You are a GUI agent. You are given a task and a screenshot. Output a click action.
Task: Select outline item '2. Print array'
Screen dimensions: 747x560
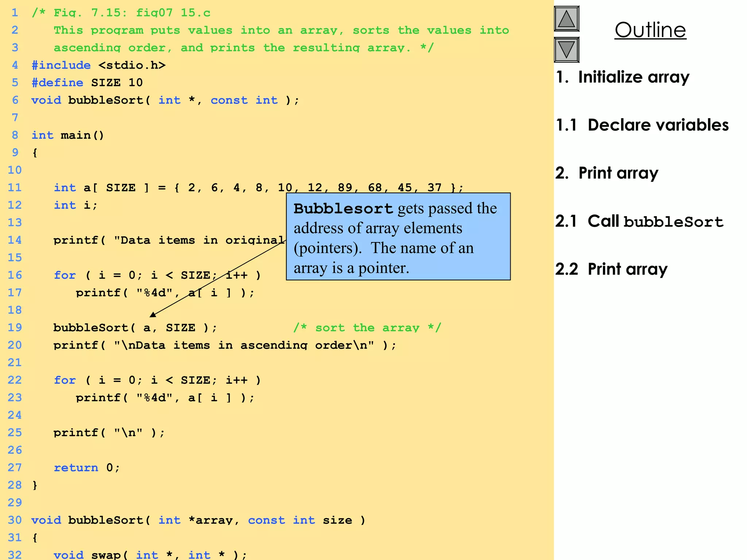607,173
